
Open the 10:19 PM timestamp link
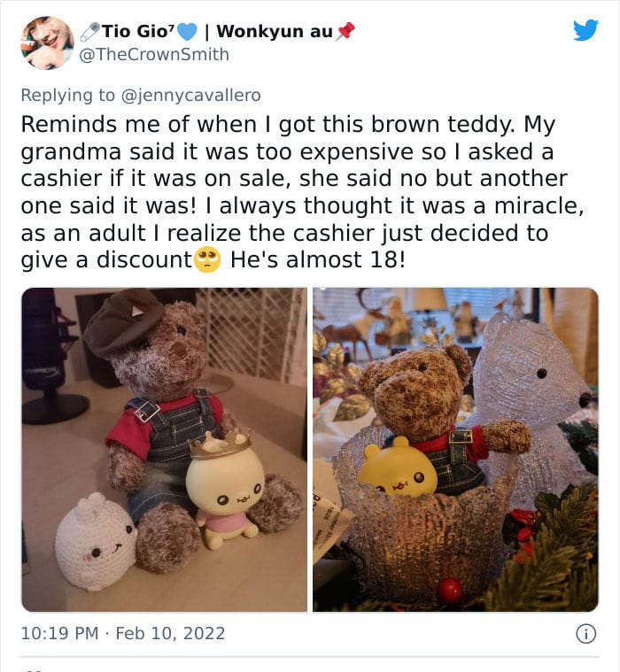tap(59, 633)
